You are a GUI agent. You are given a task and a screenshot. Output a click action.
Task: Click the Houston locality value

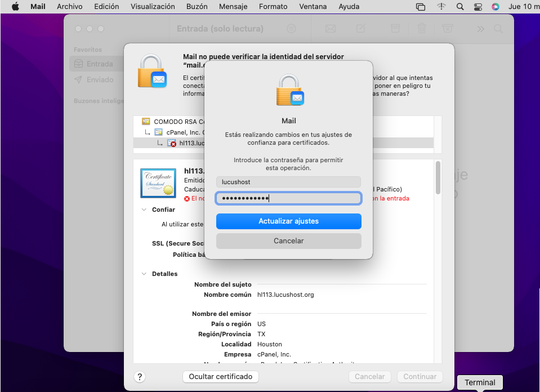(x=269, y=344)
